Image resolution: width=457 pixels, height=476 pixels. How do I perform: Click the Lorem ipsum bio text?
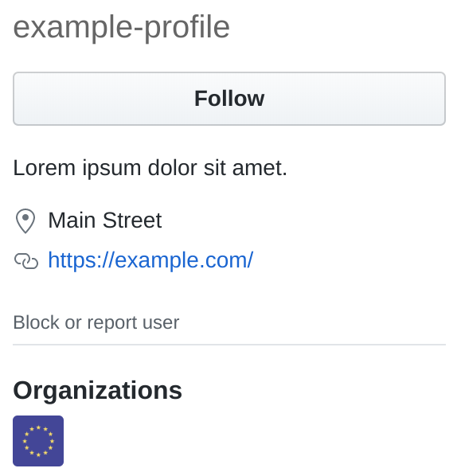click(150, 168)
